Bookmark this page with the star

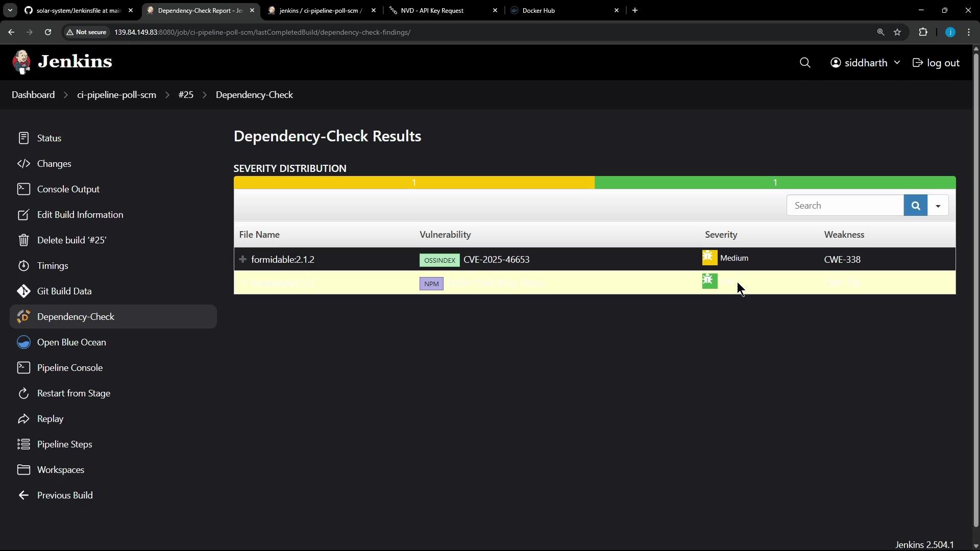[x=897, y=32]
